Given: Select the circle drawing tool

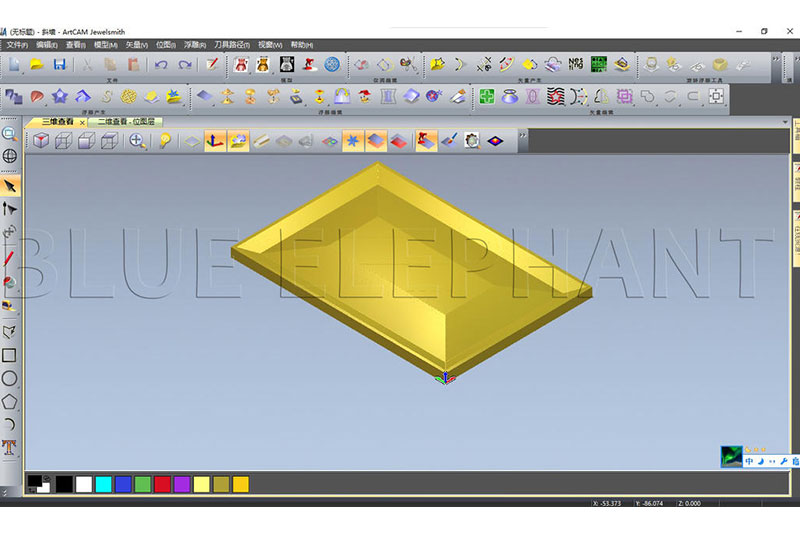Looking at the screenshot, I should click(10, 378).
